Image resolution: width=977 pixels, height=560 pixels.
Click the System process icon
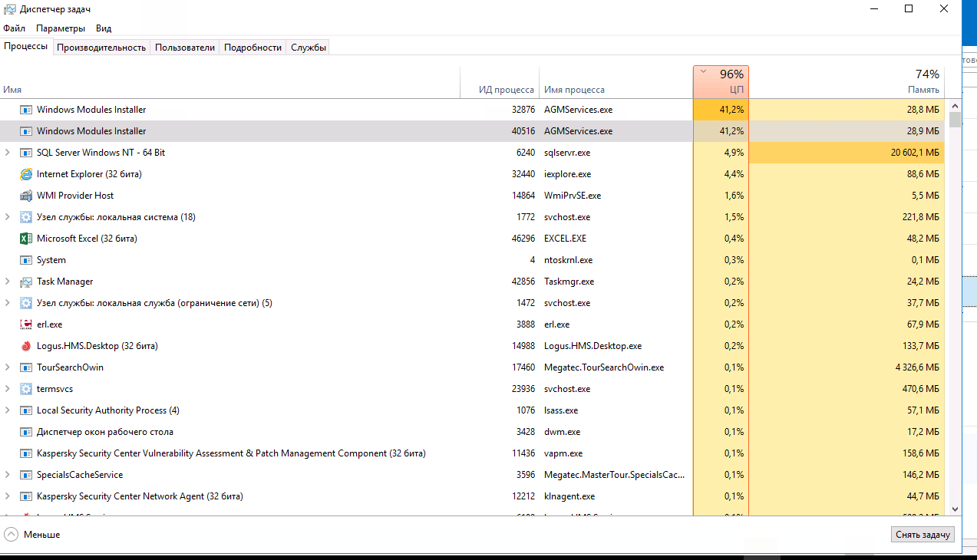tap(26, 260)
